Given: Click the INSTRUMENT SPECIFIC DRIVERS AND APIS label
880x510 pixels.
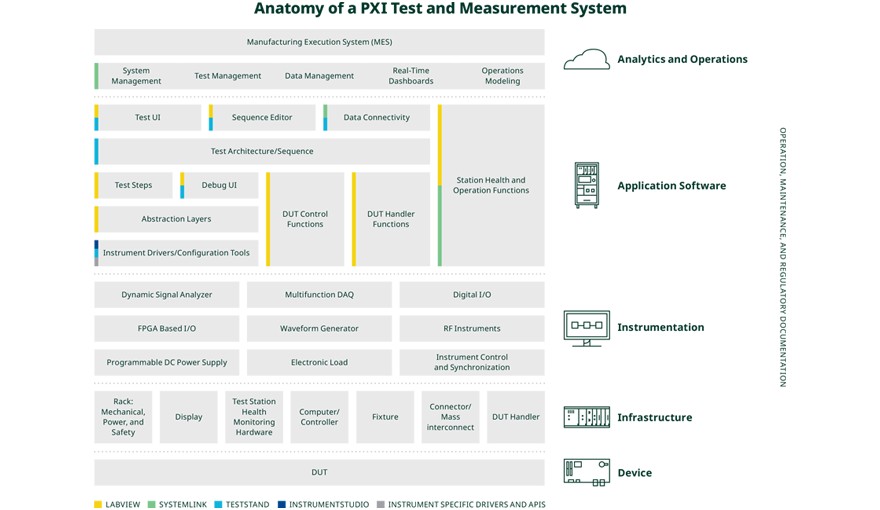Looking at the screenshot, I should pyautogui.click(x=467, y=504).
